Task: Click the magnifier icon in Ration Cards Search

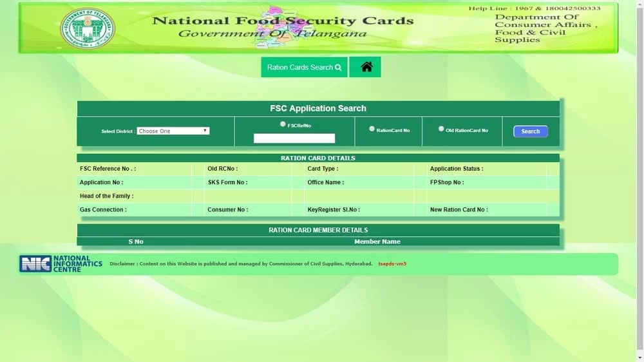Action: 338,68
